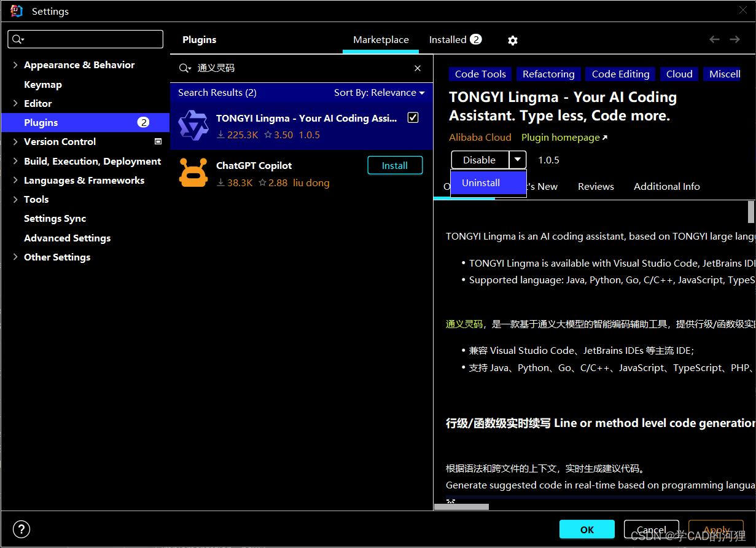Click the TONGYI Lingma 225.3K downloads count
This screenshot has height=548, width=756.
[238, 135]
